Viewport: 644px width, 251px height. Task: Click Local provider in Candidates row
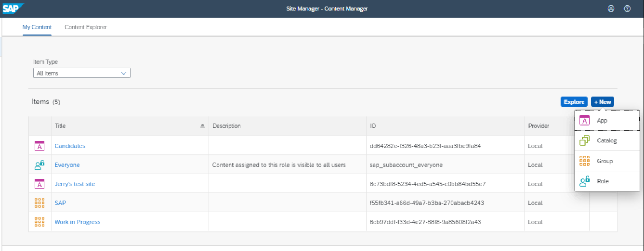(535, 146)
